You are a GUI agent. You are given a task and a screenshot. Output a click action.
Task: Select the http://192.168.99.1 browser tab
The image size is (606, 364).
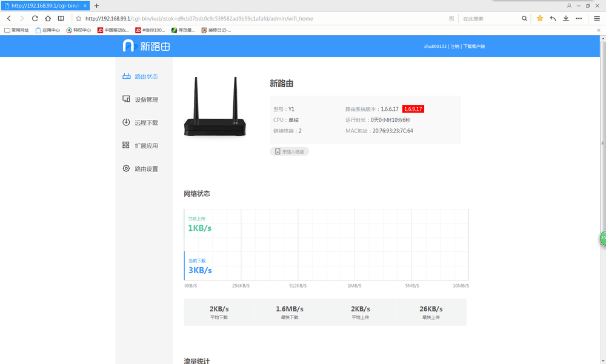[45, 6]
